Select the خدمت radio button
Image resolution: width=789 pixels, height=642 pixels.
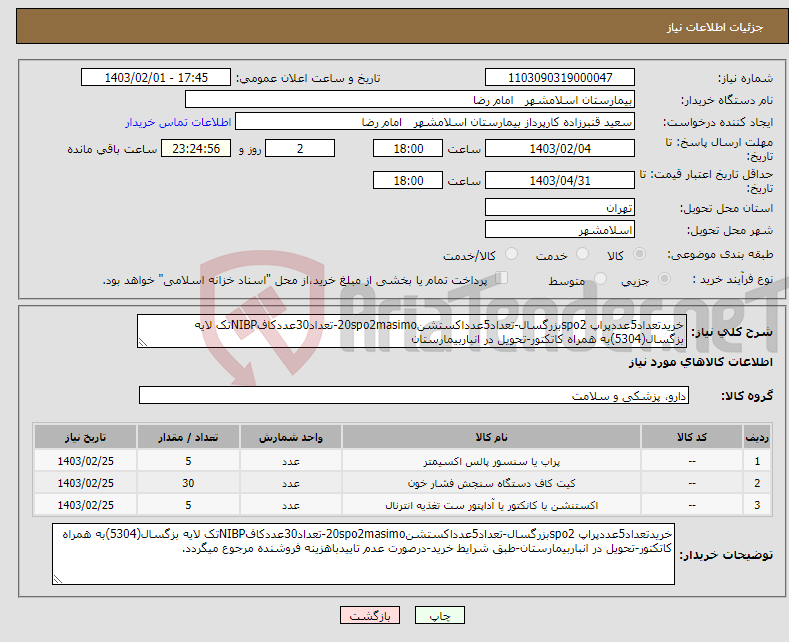[x=582, y=254]
